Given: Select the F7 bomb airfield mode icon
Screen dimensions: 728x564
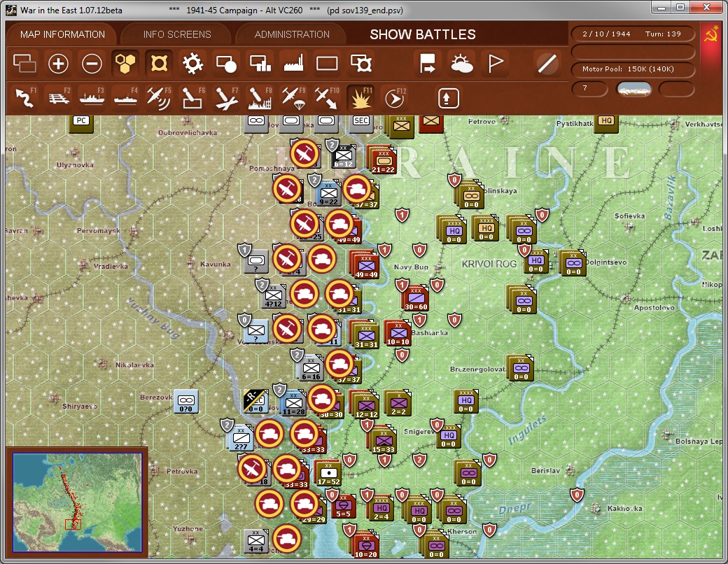Looking at the screenshot, I should coord(226,98).
